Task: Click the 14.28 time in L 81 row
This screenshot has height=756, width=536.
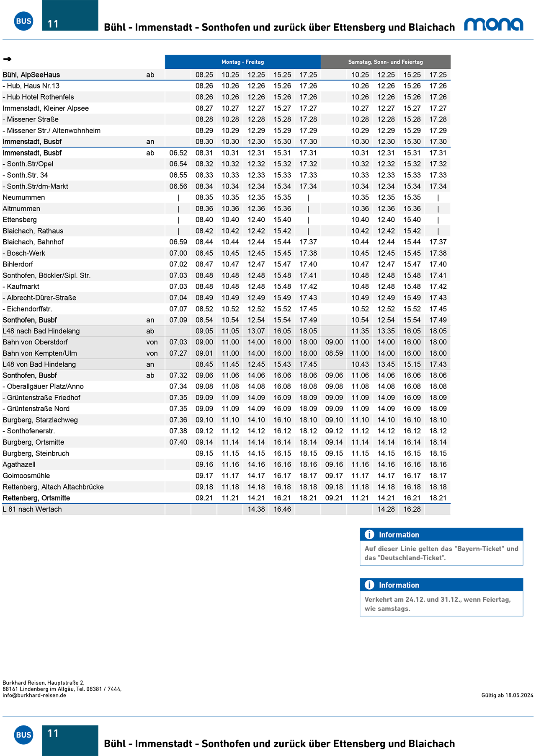Action: (386, 509)
